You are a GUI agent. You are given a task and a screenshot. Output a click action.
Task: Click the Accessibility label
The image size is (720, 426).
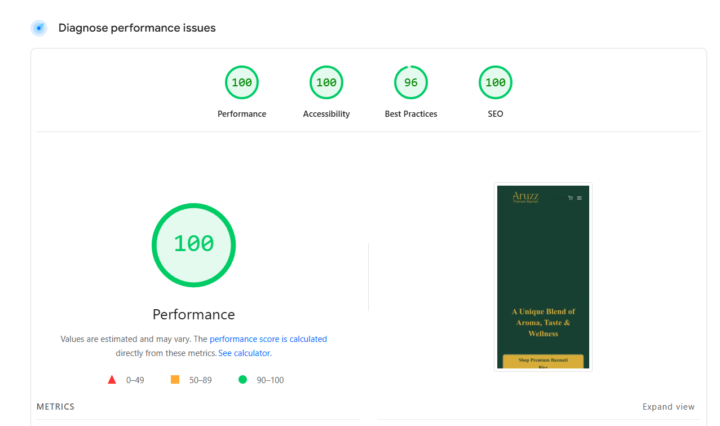[326, 114]
